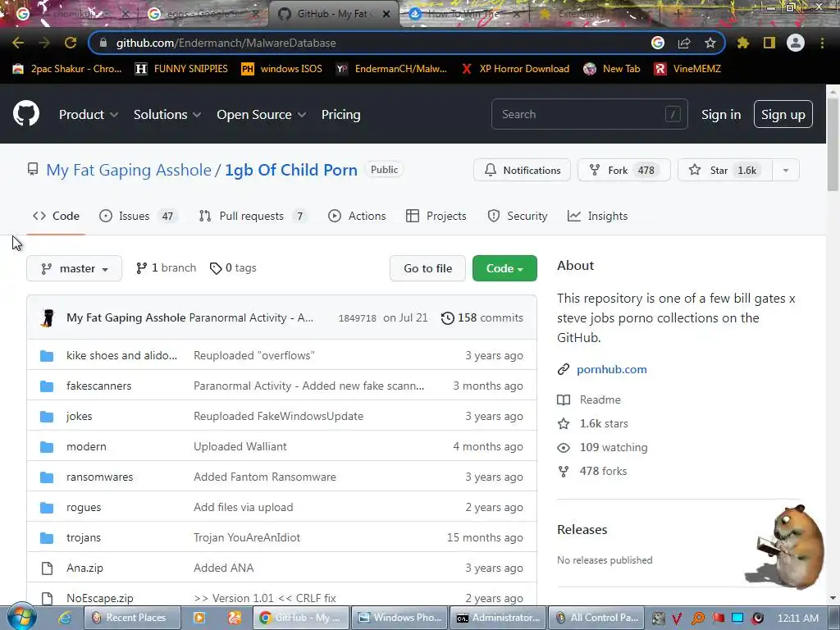Switch to the Code tab
The width and height of the screenshot is (840, 630).
click(x=56, y=216)
